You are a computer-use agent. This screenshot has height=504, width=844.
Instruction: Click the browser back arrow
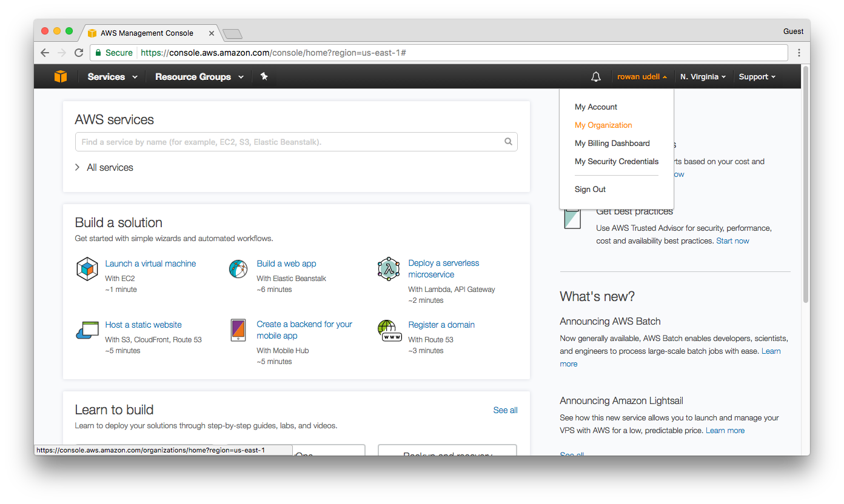pyautogui.click(x=45, y=53)
